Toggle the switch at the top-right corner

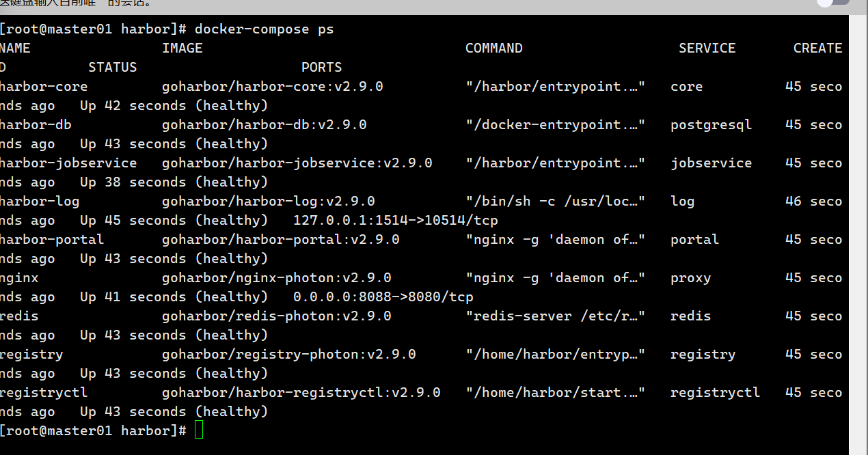[x=833, y=2]
